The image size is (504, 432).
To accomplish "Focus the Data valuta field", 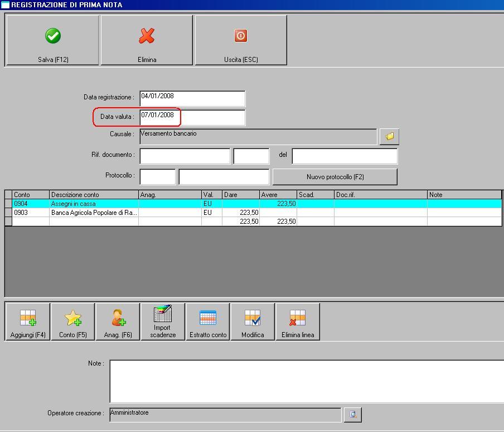I will click(192, 117).
